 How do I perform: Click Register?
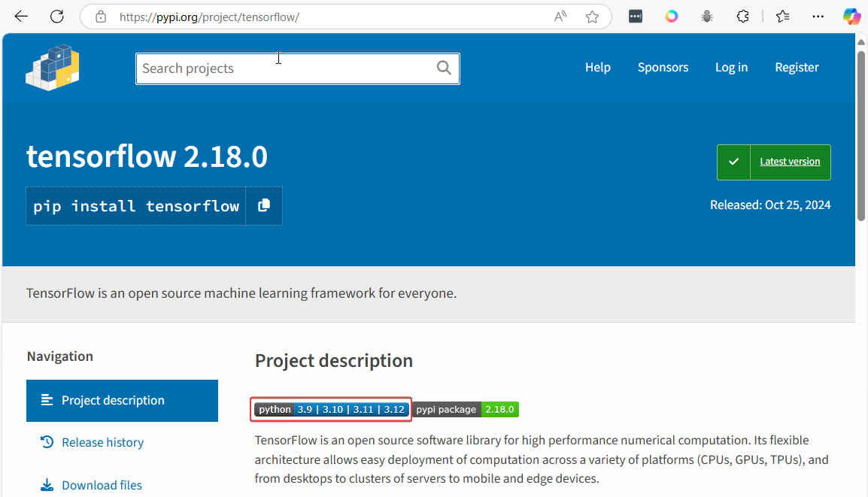[797, 68]
